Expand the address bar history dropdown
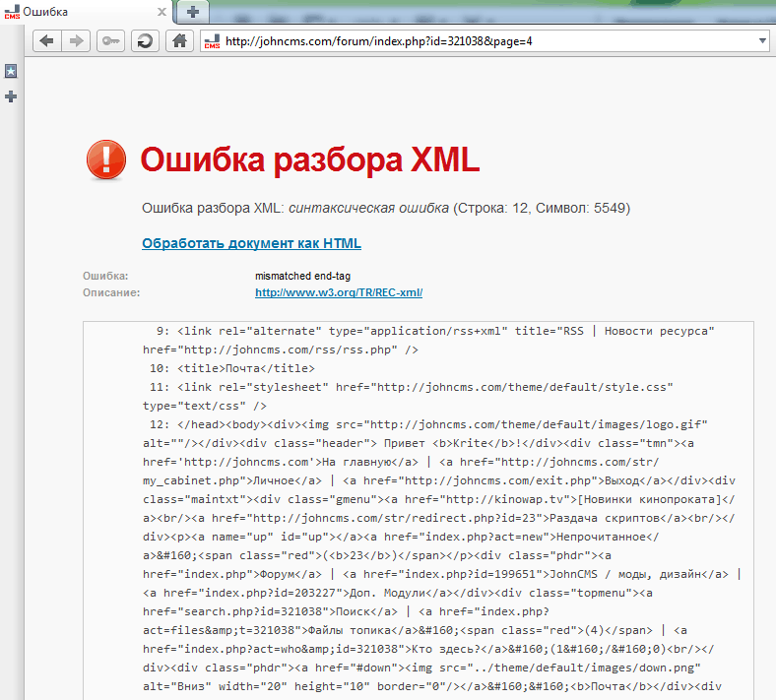This screenshot has height=700, width=776. 763,41
